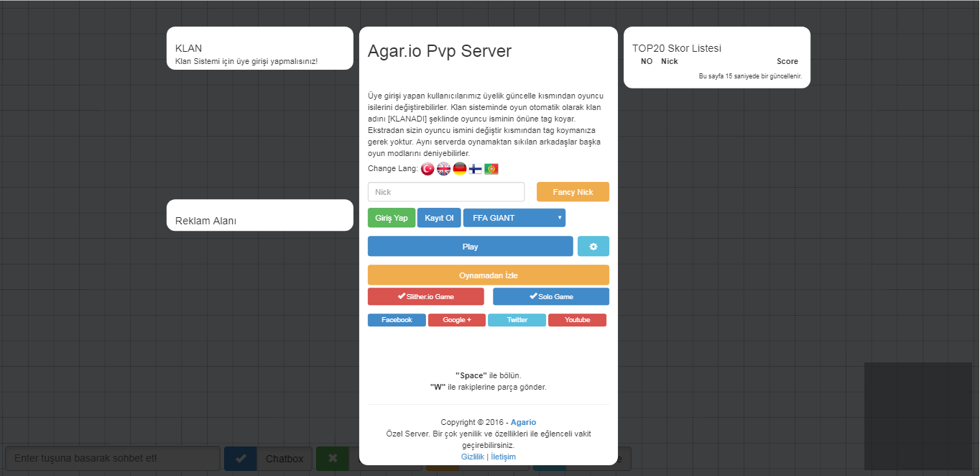Open the Agario copyright link
This screenshot has height=476, width=980.
523,422
